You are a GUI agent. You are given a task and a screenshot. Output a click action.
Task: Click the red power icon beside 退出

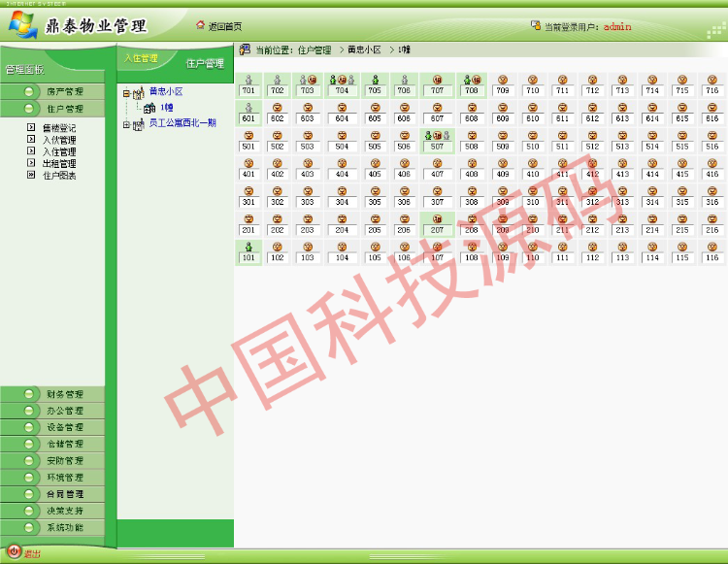(14, 551)
